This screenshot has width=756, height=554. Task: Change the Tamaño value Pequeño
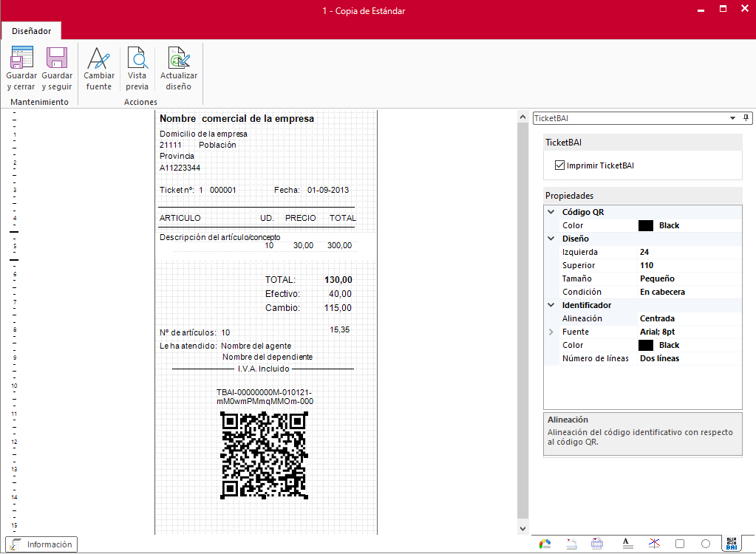[689, 278]
